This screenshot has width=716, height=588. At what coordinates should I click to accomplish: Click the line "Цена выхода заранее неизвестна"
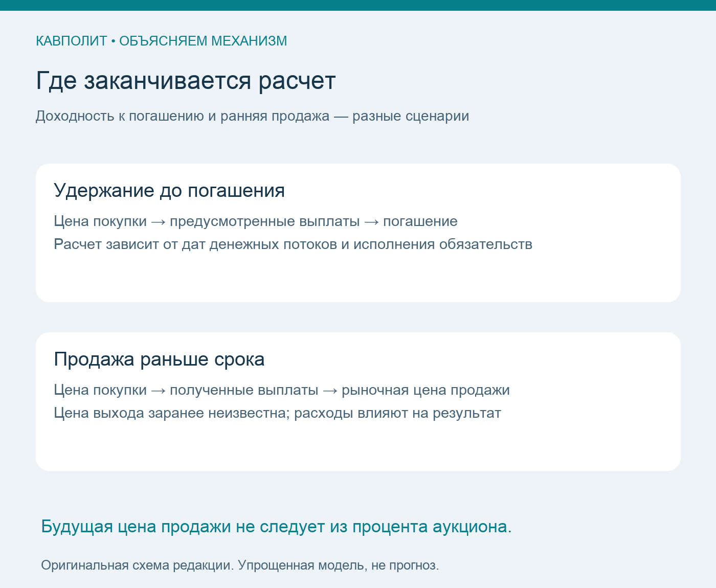[277, 413]
